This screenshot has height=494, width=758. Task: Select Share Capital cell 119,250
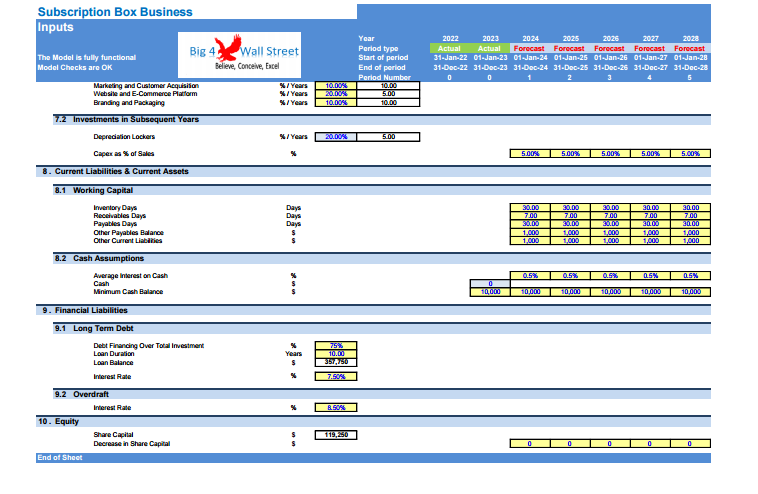pos(336,435)
